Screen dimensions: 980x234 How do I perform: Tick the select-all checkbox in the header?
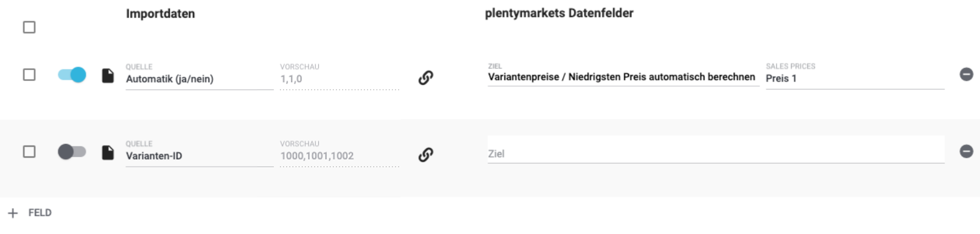tap(29, 27)
